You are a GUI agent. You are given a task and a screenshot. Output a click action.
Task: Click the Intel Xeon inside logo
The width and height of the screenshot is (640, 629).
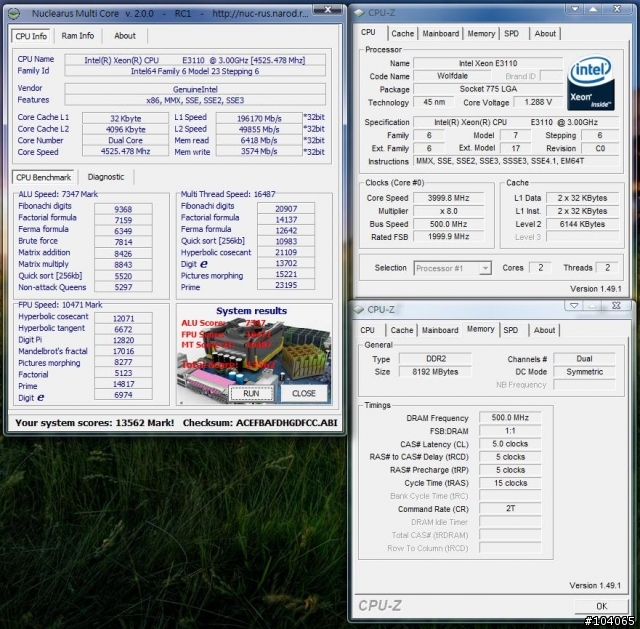point(591,83)
